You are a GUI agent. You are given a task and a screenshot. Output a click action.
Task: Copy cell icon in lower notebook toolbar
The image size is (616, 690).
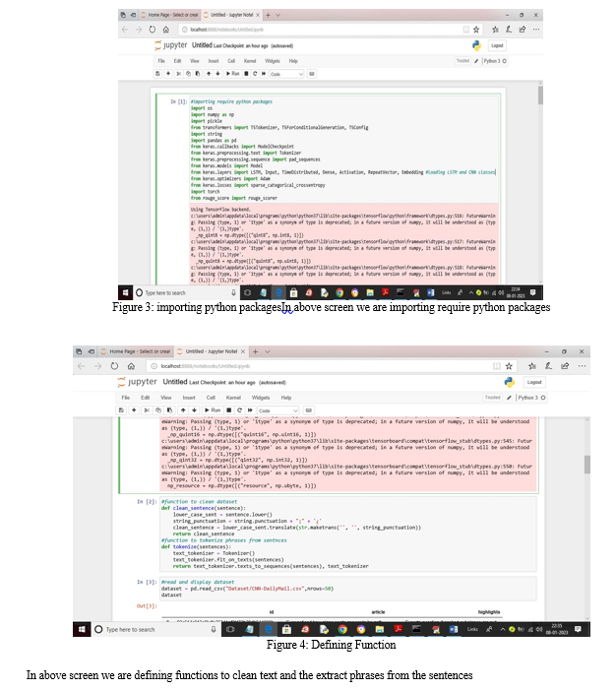pyautogui.click(x=158, y=410)
